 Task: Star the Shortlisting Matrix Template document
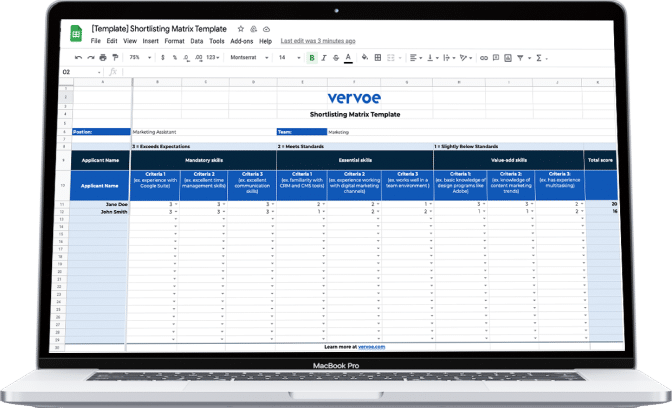(241, 29)
